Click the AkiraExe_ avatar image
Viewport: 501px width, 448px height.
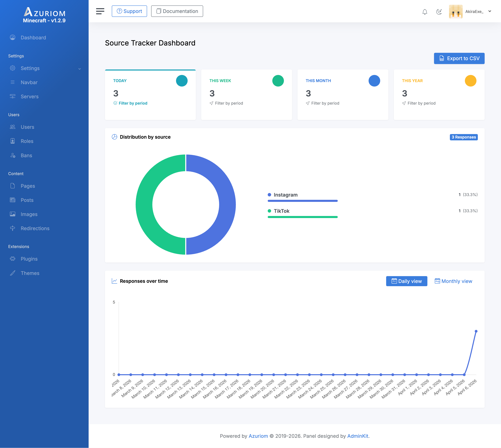456,12
